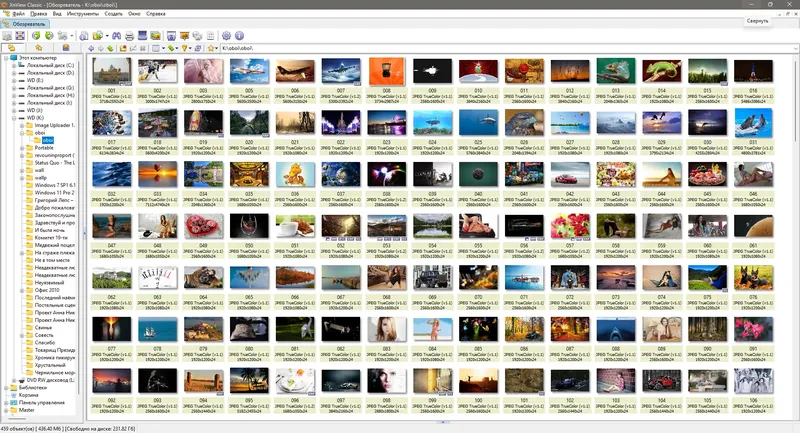Switch to the folders tree panel tab

click(x=12, y=48)
